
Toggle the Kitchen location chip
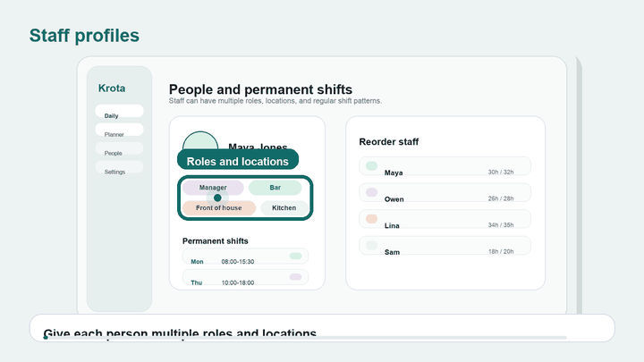tap(284, 208)
